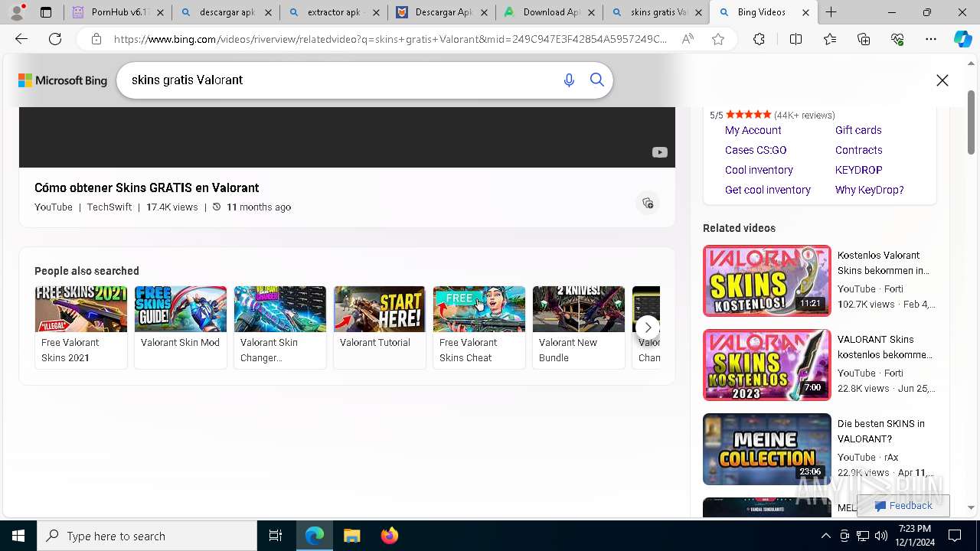Viewport: 980px width, 551px height.
Task: Click the browser back arrow
Action: [x=21, y=39]
